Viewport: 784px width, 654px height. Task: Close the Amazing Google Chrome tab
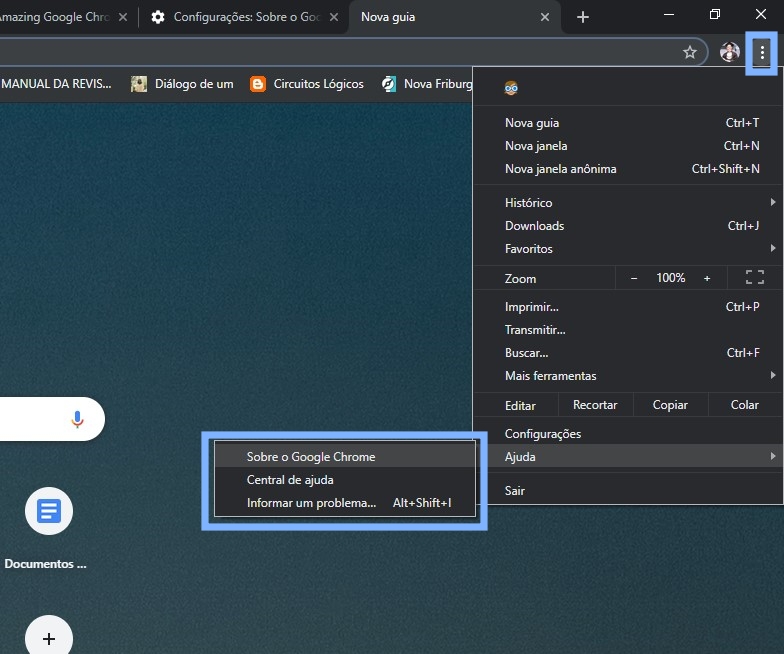click(x=123, y=17)
